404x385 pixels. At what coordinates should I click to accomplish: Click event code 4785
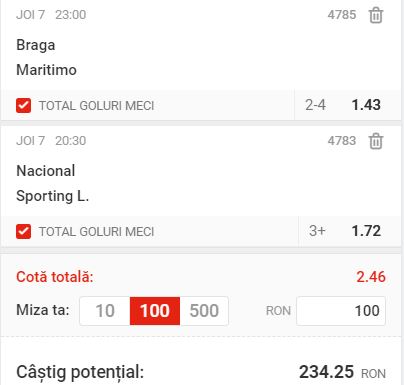[342, 15]
